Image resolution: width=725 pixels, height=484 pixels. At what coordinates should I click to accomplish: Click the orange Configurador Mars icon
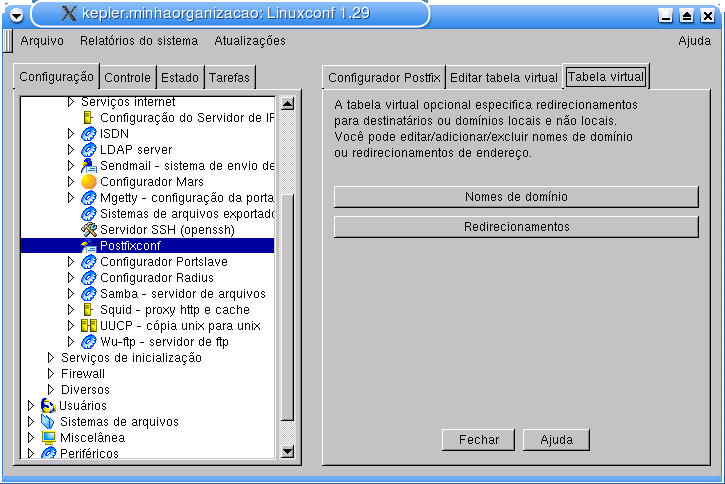pos(88,182)
